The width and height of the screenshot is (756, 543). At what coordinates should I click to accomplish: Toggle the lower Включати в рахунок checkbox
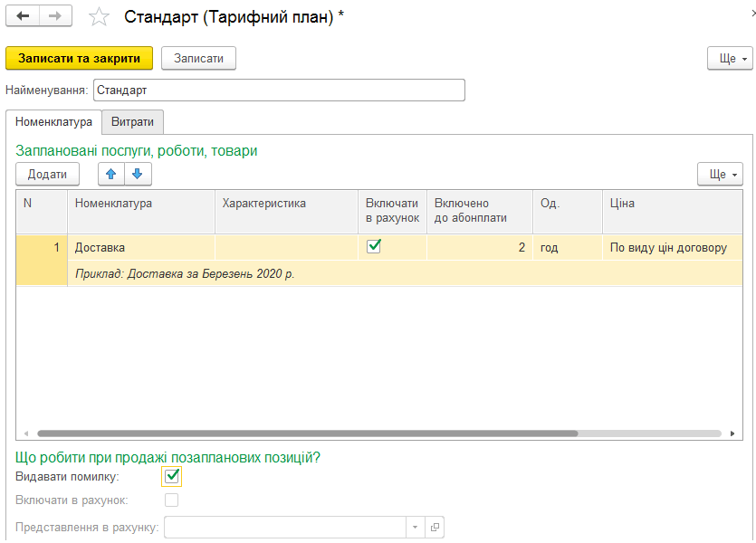coord(171,500)
